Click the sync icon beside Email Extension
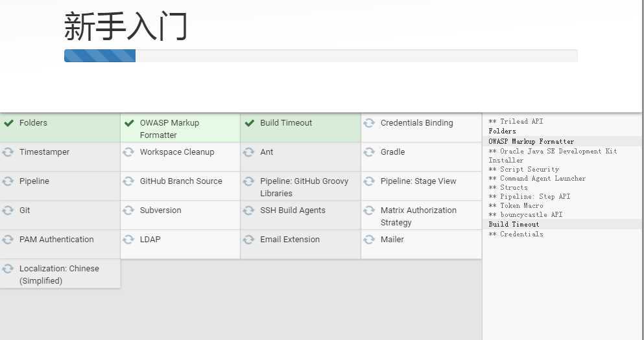Viewport: 644px width, 340px height. pyautogui.click(x=248, y=239)
